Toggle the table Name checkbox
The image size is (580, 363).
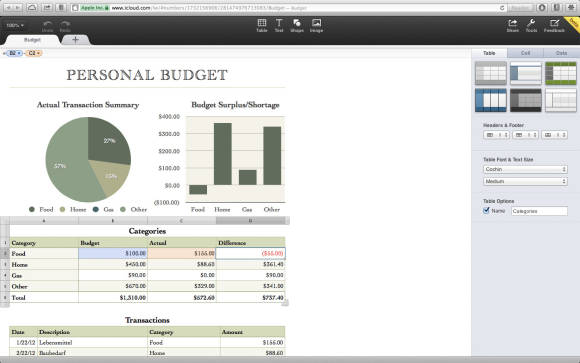(x=486, y=211)
